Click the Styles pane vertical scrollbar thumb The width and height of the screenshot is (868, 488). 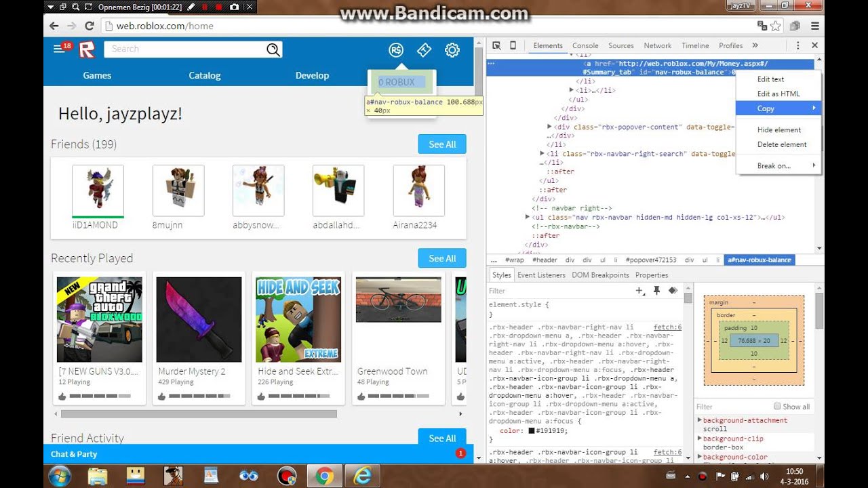click(688, 298)
